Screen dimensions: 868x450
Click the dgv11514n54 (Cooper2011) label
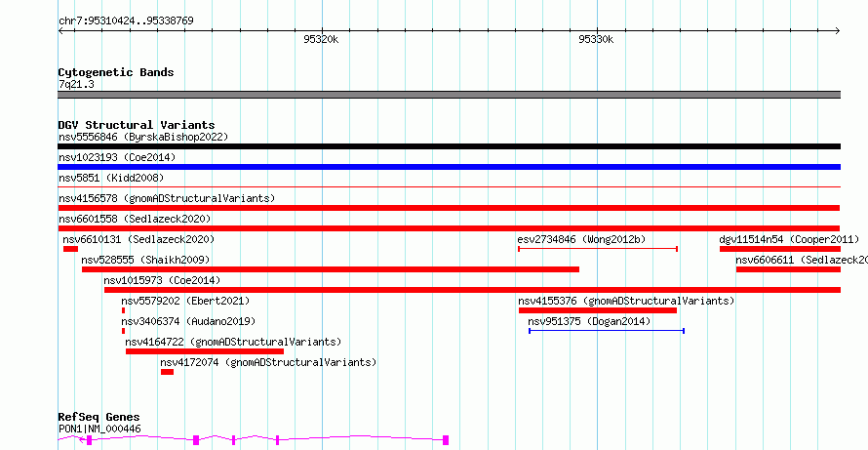pyautogui.click(x=789, y=239)
